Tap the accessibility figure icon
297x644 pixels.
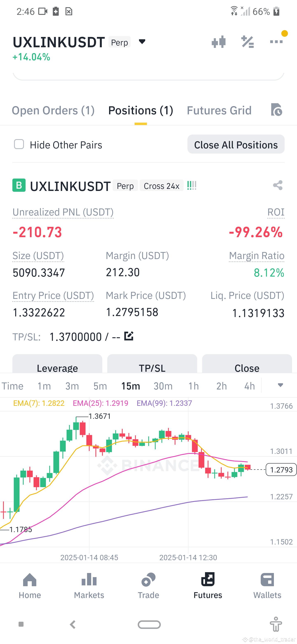tap(276, 624)
